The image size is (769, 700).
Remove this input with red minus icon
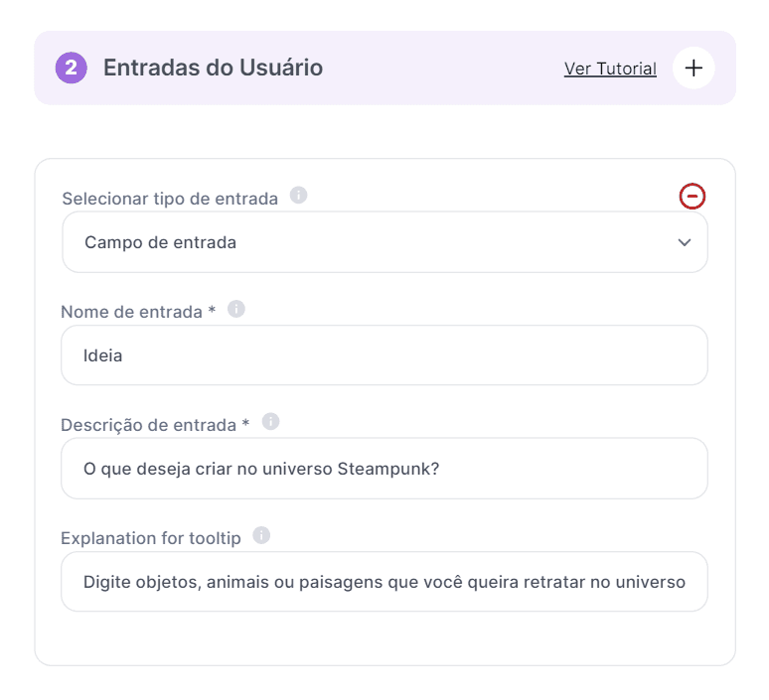tap(692, 197)
